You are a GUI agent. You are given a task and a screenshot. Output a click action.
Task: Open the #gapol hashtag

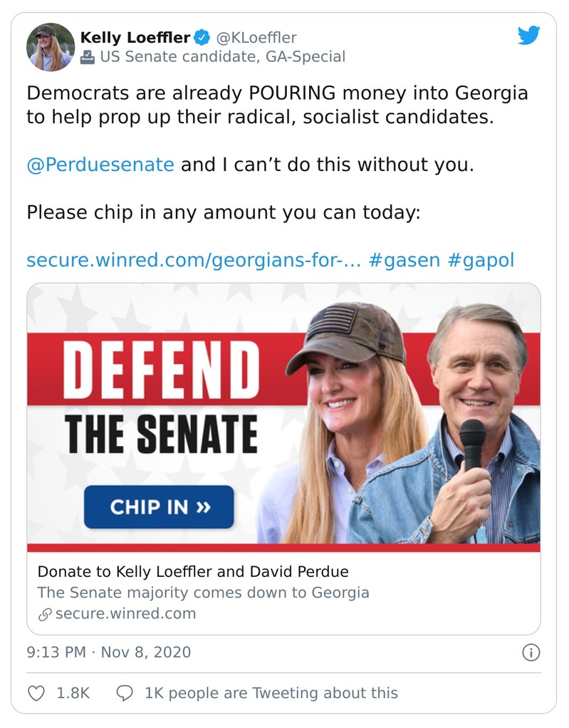pos(481,260)
